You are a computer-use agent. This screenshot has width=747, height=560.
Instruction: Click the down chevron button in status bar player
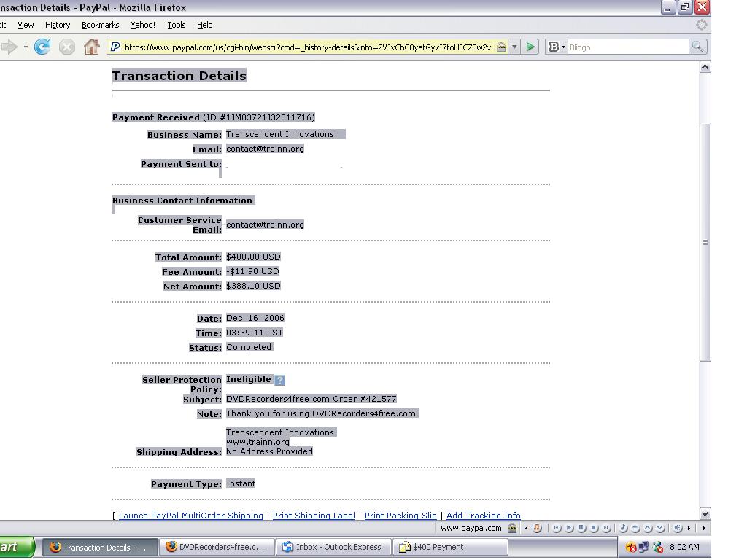(x=660, y=528)
